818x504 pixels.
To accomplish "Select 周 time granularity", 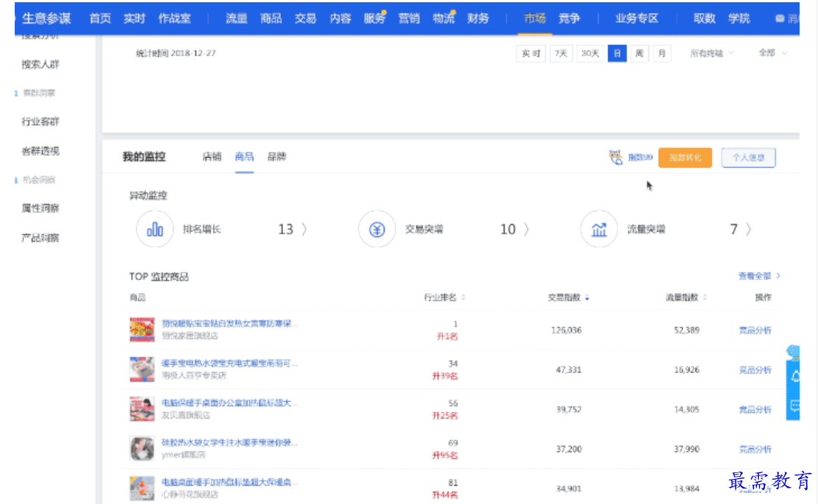I will coord(640,53).
